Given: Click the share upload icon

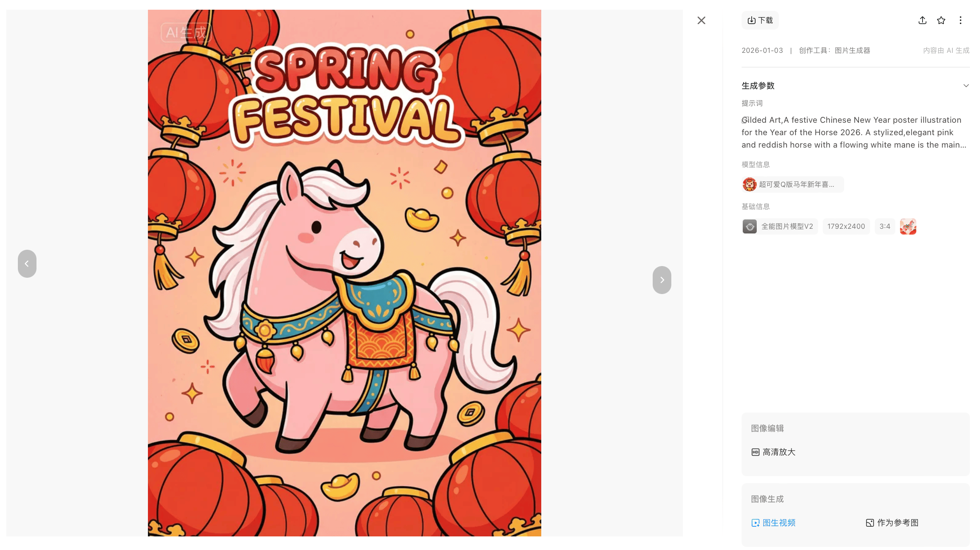Looking at the screenshot, I should click(923, 20).
